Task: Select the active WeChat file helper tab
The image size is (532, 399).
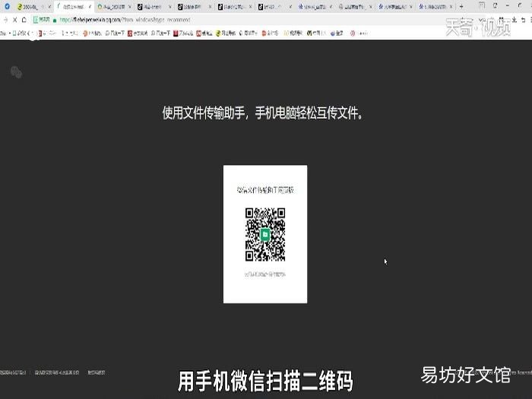Action: coord(74,7)
